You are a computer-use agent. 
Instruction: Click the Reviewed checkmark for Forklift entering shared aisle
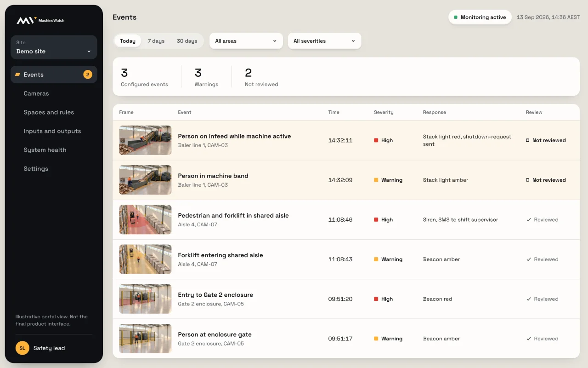pos(529,259)
